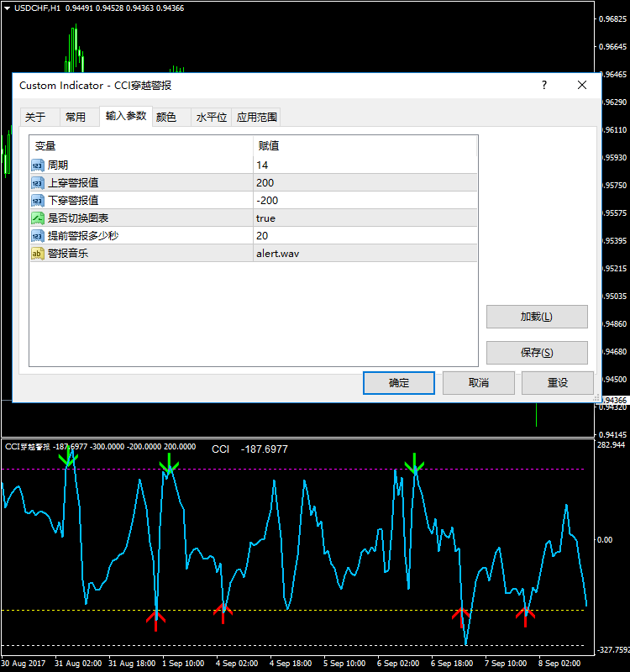Image resolution: width=630 pixels, height=672 pixels.
Task: Click the 282.944 value on CCI scale
Action: (x=612, y=445)
